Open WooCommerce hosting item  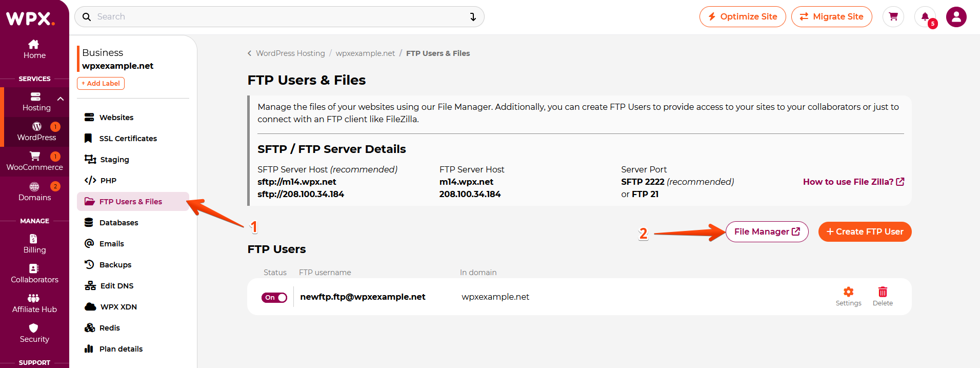(34, 161)
